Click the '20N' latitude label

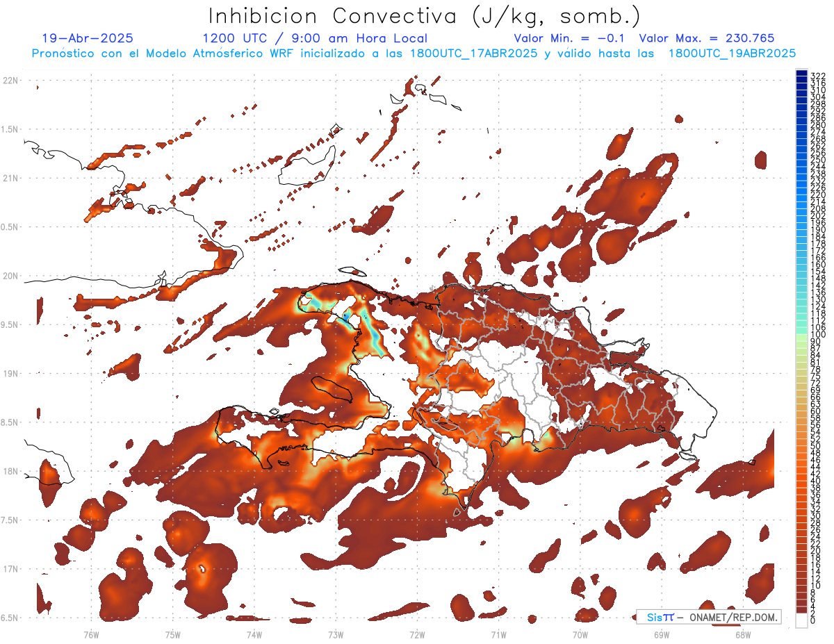[11, 276]
